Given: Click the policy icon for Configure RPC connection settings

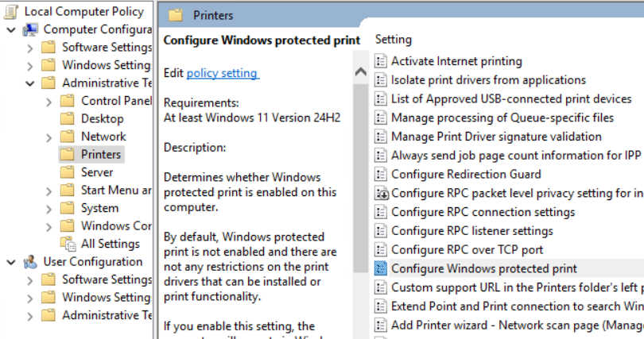Looking at the screenshot, I should click(381, 212).
